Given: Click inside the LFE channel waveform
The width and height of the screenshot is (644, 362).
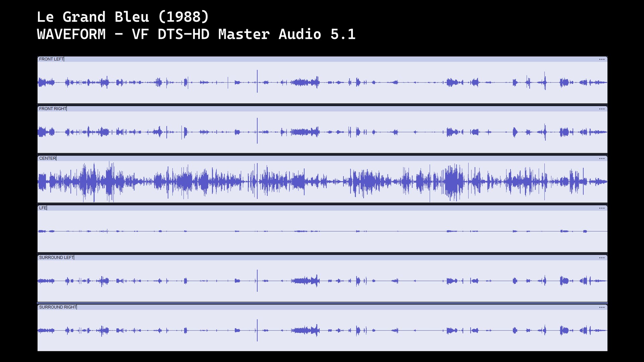Looking at the screenshot, I should 322,231.
